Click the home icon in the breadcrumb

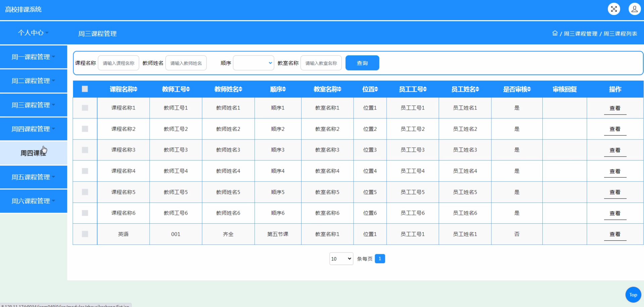554,33
